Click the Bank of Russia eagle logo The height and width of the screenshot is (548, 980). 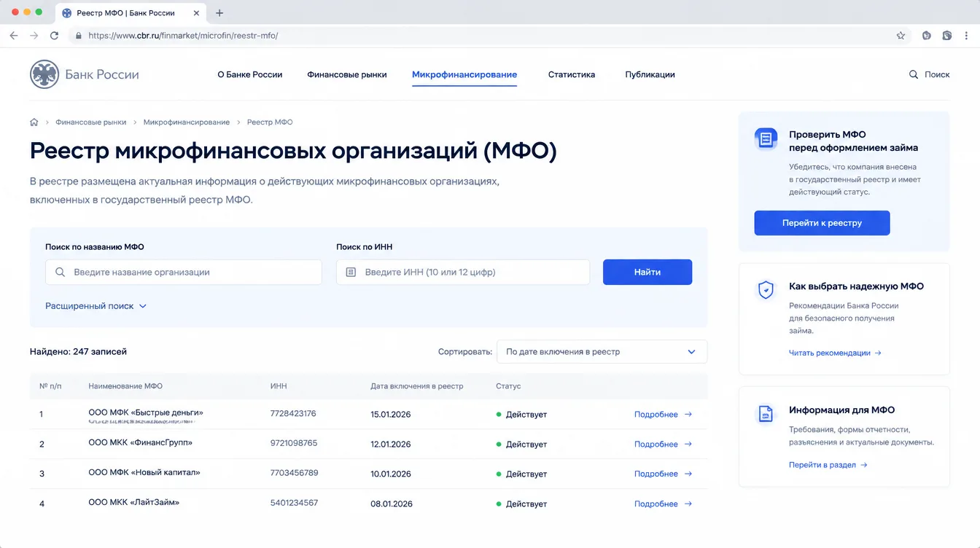point(44,74)
